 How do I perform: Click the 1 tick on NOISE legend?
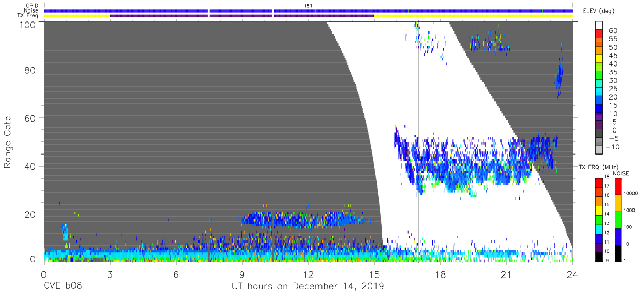[625, 261]
